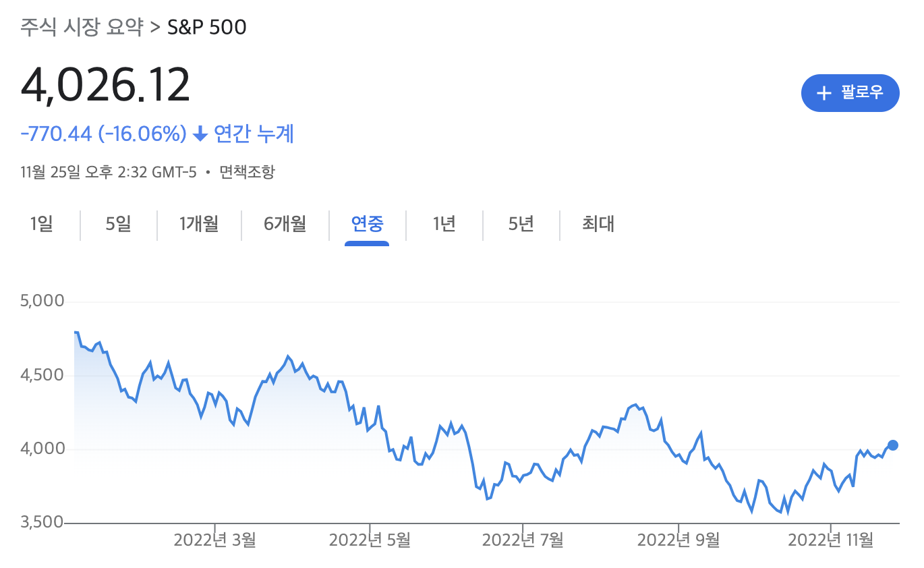This screenshot has width=924, height=568.
Task: Click the down arrow icon beside 연간 누계
Action: (x=200, y=135)
